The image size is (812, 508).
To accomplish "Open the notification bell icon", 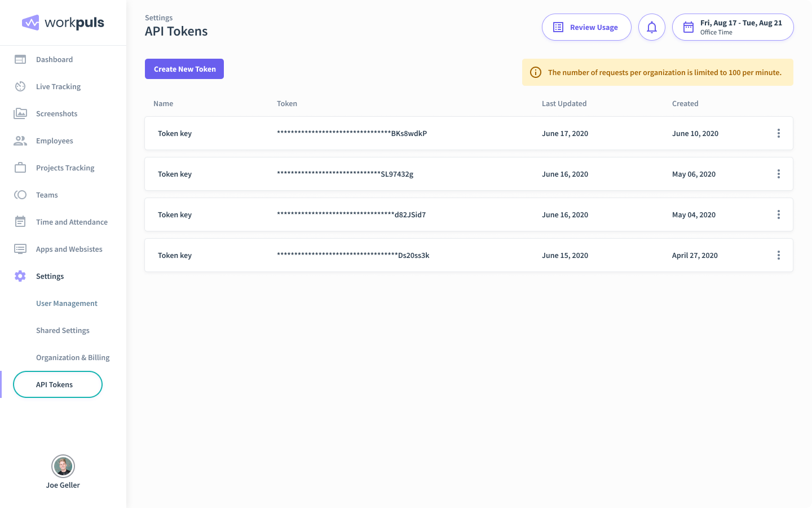I will pos(652,27).
